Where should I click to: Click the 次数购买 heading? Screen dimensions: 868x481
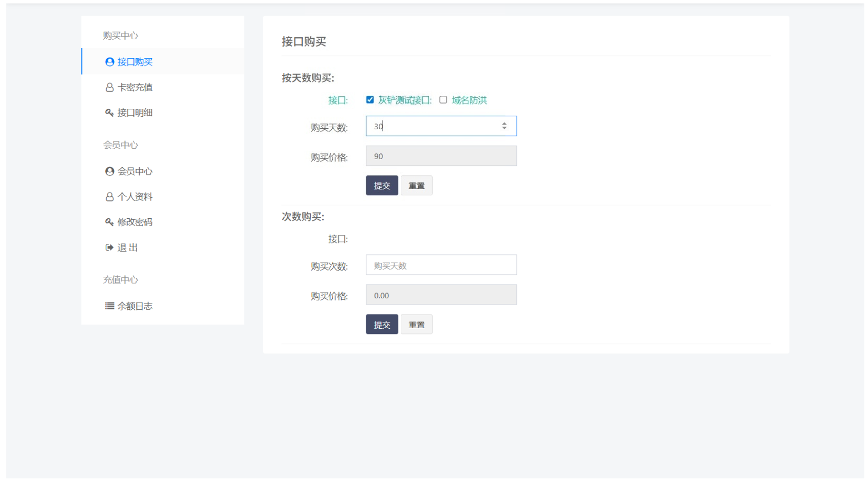(x=303, y=217)
